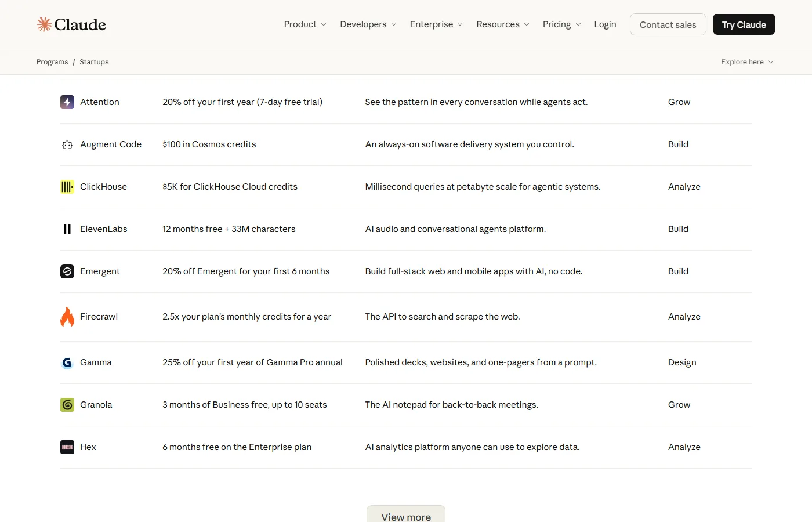Click the Firecrawl name text
The width and height of the screenshot is (812, 522).
pos(99,317)
